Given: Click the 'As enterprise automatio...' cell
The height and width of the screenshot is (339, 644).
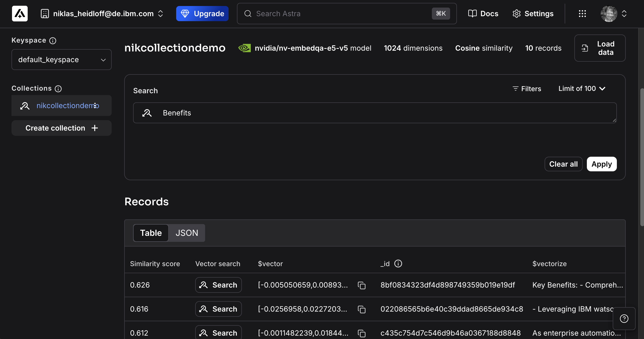Looking at the screenshot, I should point(577,333).
